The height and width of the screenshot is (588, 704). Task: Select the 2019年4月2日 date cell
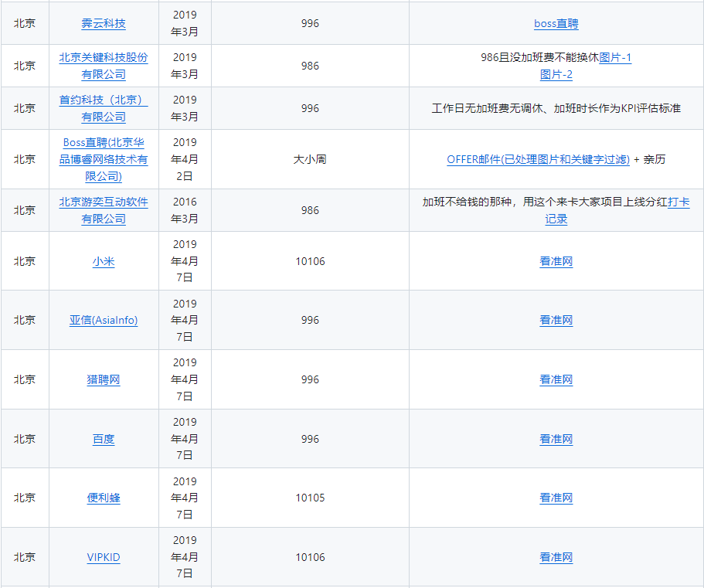click(185, 159)
